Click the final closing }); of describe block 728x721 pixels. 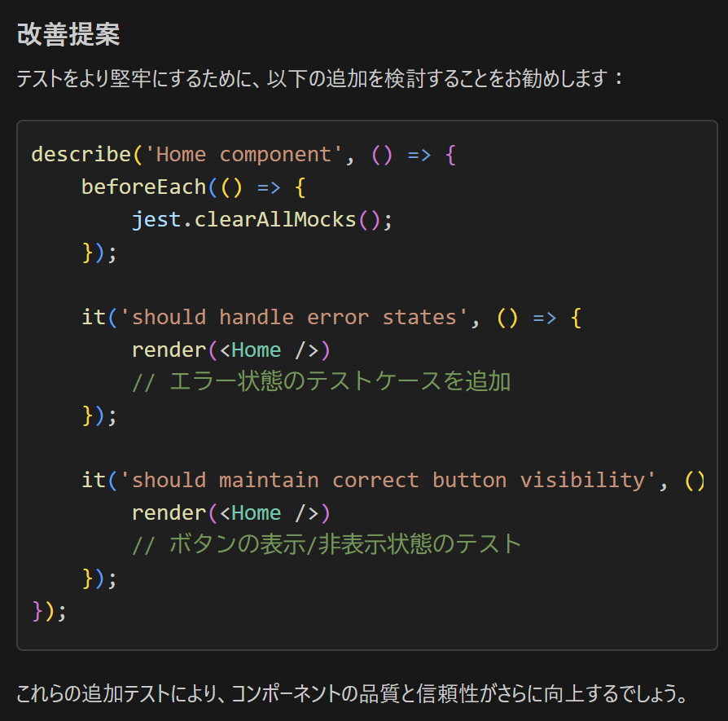49,611
